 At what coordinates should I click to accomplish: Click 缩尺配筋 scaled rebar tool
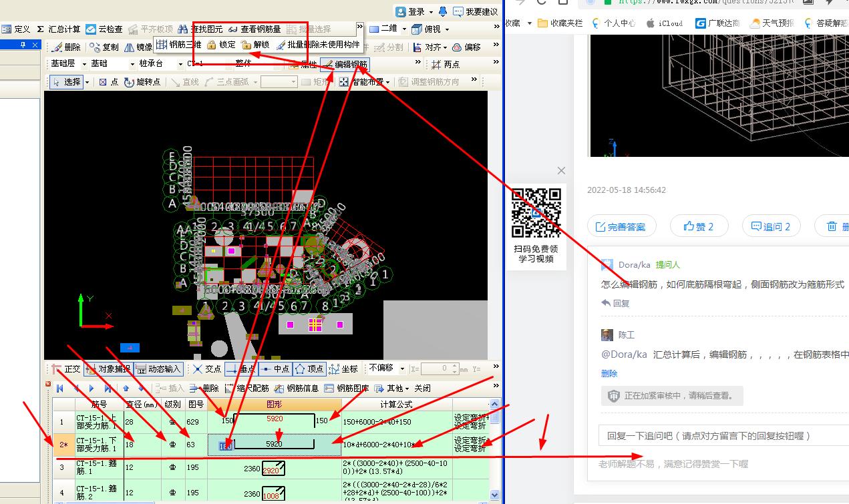[246, 389]
